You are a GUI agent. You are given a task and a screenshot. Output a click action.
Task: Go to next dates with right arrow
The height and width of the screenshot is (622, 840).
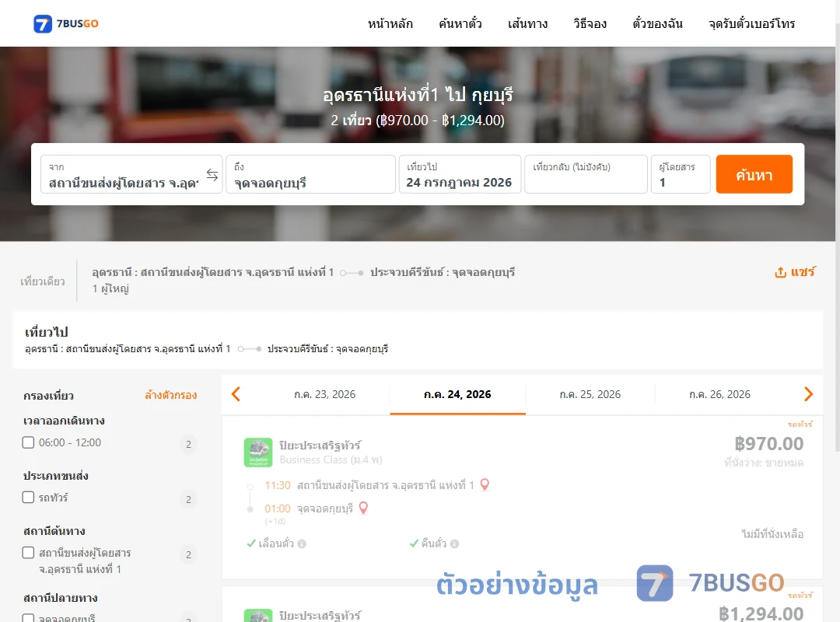click(x=808, y=394)
